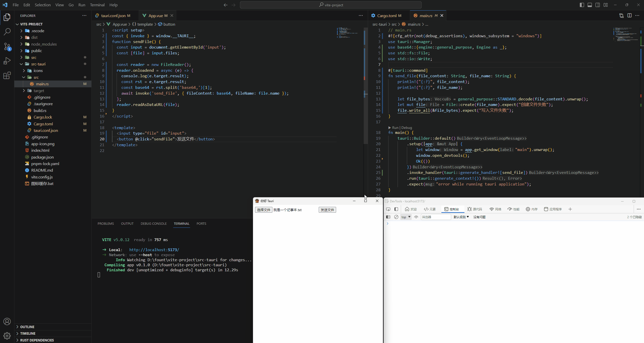Click the Accounts icon in activity bar

click(x=7, y=321)
